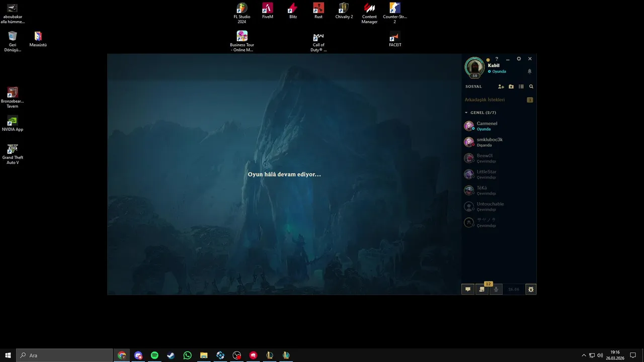Open League client settings gear
This screenshot has height=362, width=644.
(x=519, y=59)
